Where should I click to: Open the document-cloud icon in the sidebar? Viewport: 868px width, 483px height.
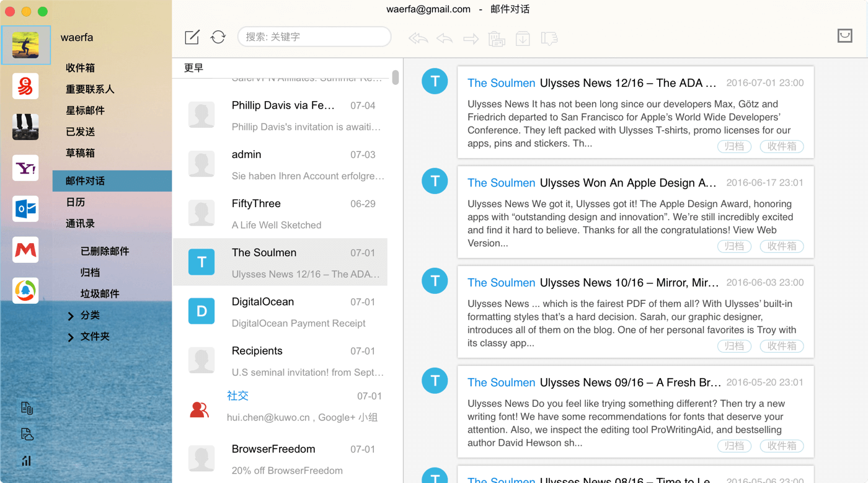(27, 434)
